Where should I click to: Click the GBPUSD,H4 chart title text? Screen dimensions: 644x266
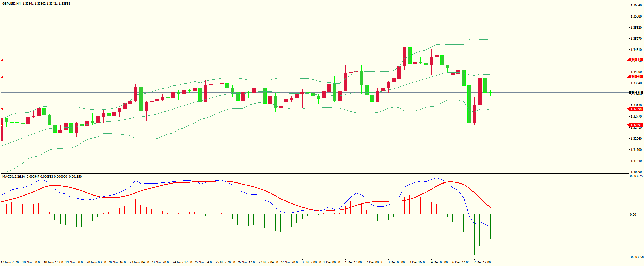11,4
